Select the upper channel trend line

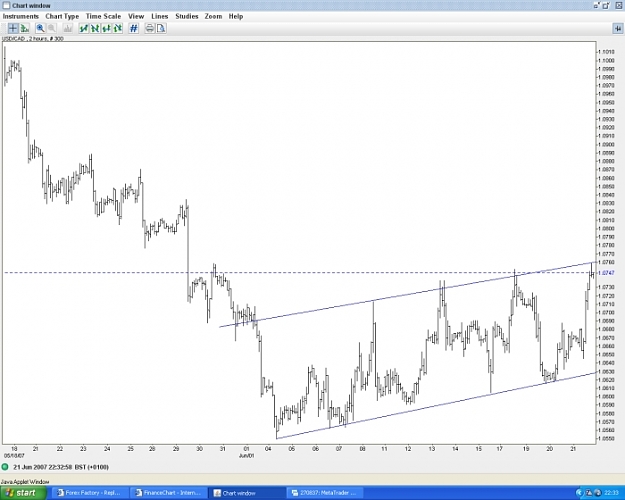(407, 294)
